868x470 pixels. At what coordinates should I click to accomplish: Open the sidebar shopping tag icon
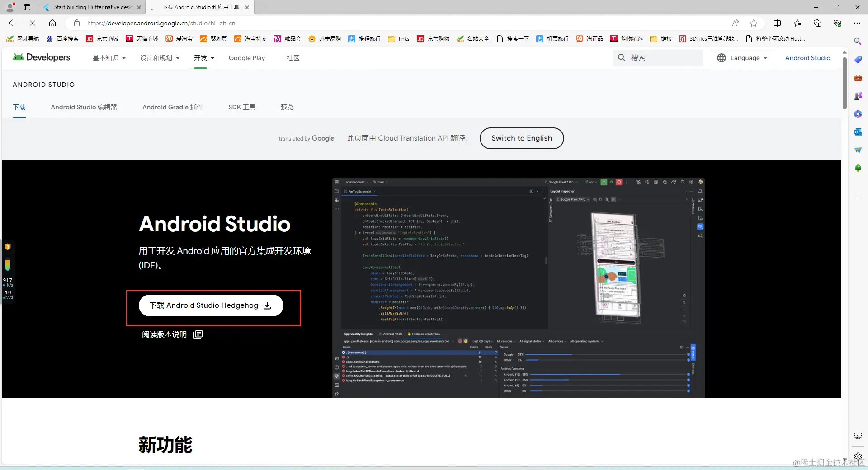pyautogui.click(x=858, y=60)
